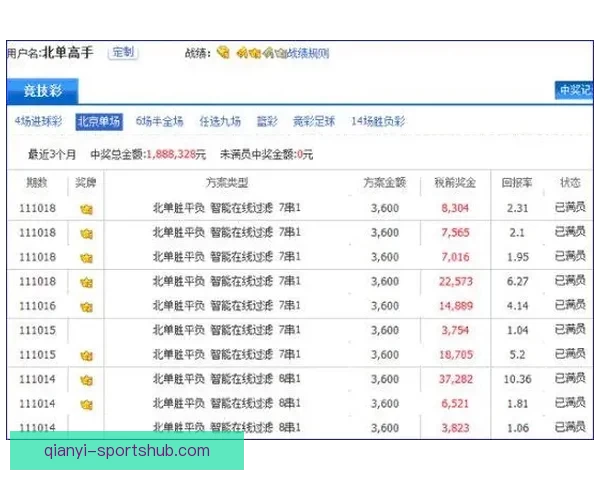Click the gold trophy icon after 战绩
600x480 pixels.
[223, 52]
